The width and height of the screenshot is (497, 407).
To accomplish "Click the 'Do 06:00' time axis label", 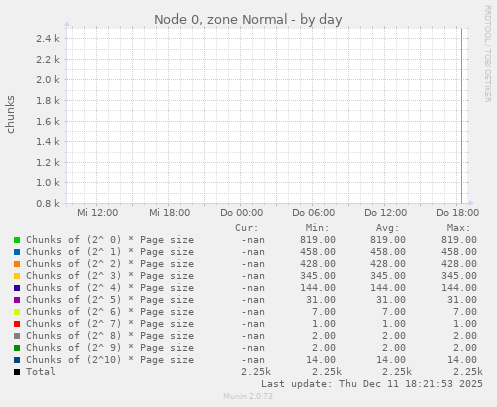I will pos(313,213).
